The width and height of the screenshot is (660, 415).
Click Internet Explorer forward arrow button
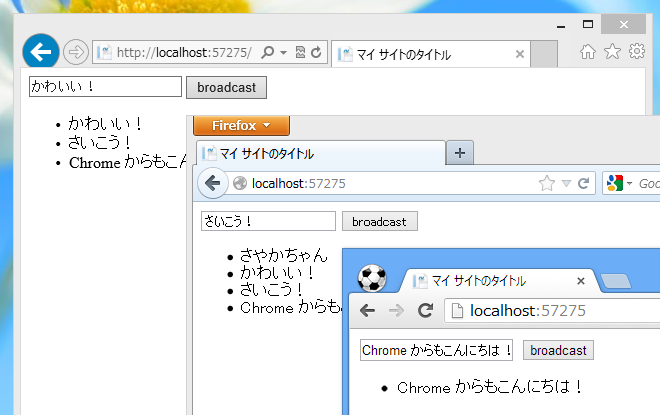pyautogui.click(x=76, y=52)
